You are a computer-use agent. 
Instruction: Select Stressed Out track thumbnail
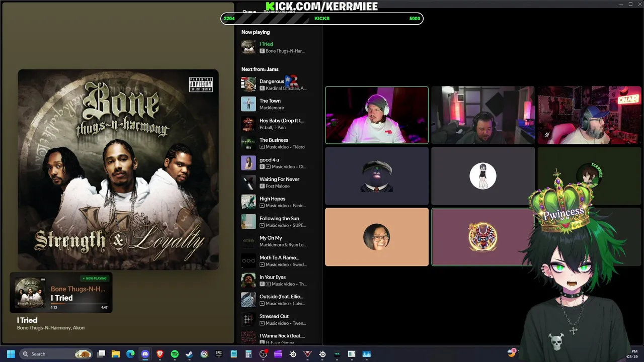(x=248, y=319)
